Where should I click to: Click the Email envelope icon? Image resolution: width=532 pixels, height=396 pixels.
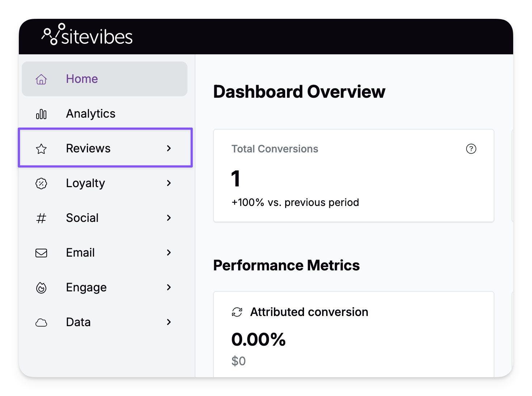click(41, 253)
